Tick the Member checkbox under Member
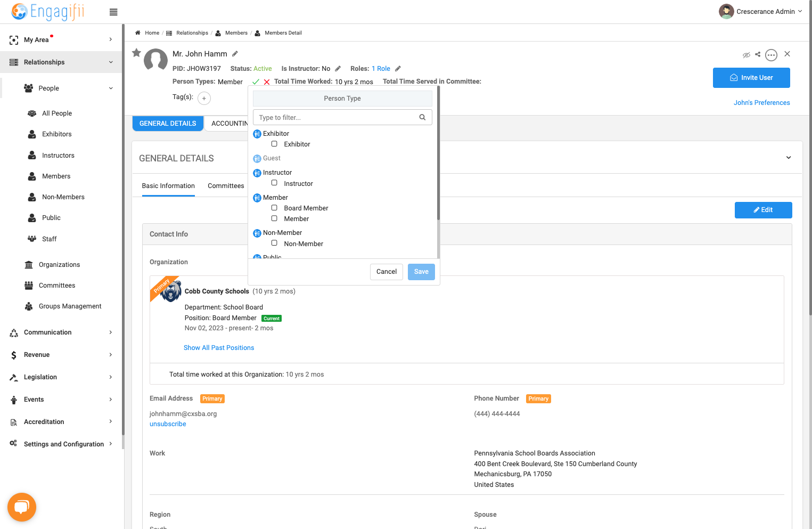Viewport: 812px width, 529px height. tap(274, 218)
